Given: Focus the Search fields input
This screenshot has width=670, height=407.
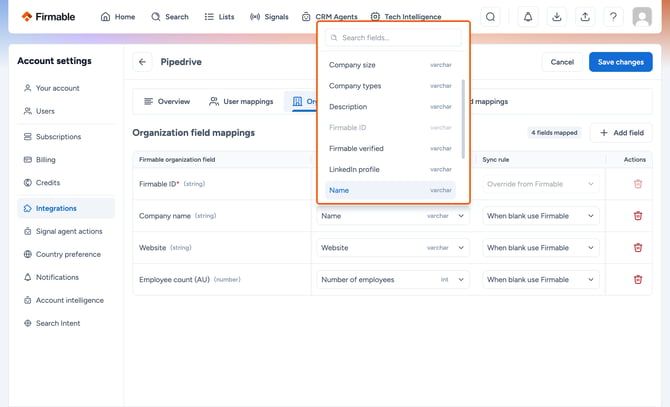Looking at the screenshot, I should (393, 38).
